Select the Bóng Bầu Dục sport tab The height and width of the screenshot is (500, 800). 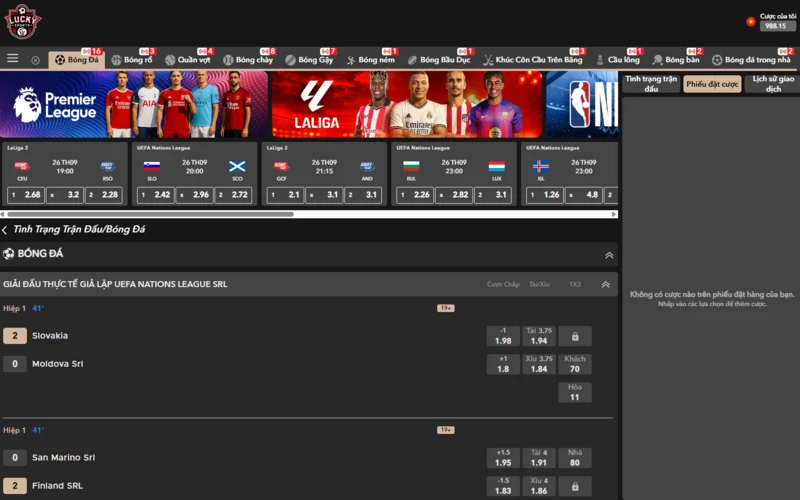click(439, 60)
